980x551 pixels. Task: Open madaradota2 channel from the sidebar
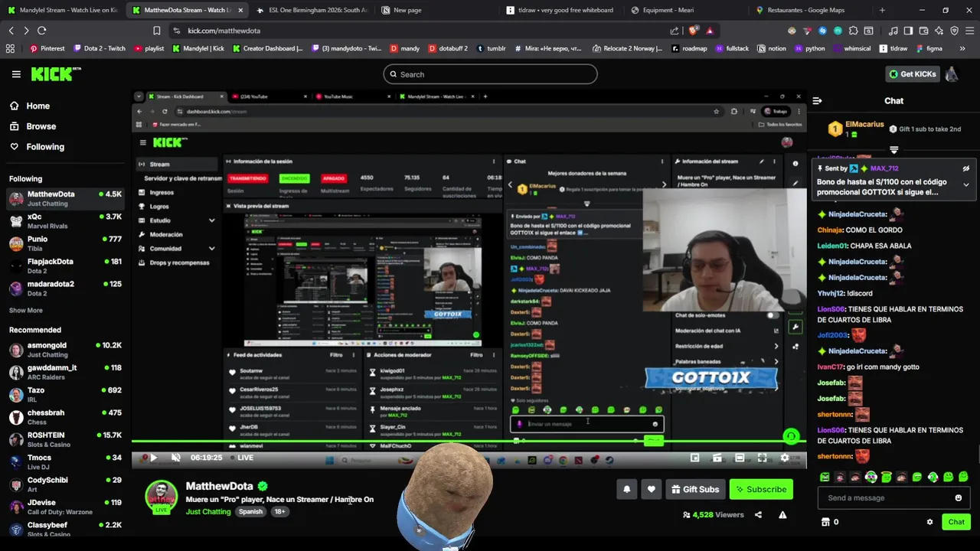[65, 289]
